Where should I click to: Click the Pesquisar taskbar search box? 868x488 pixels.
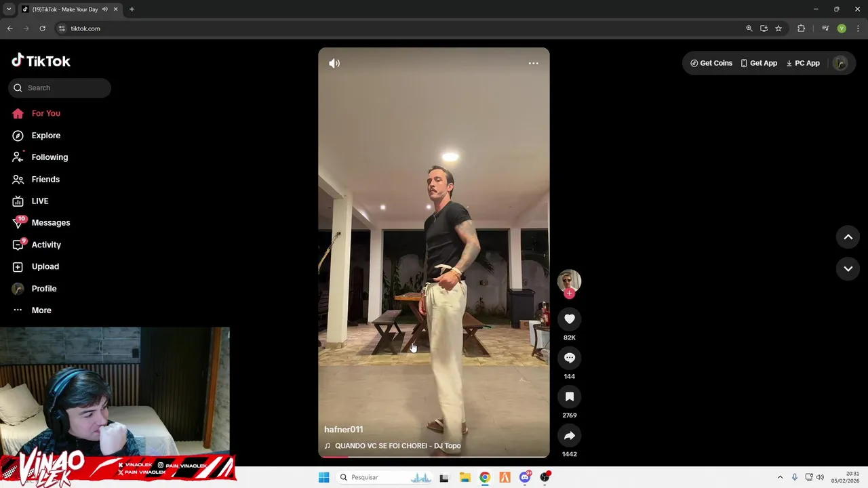click(384, 477)
